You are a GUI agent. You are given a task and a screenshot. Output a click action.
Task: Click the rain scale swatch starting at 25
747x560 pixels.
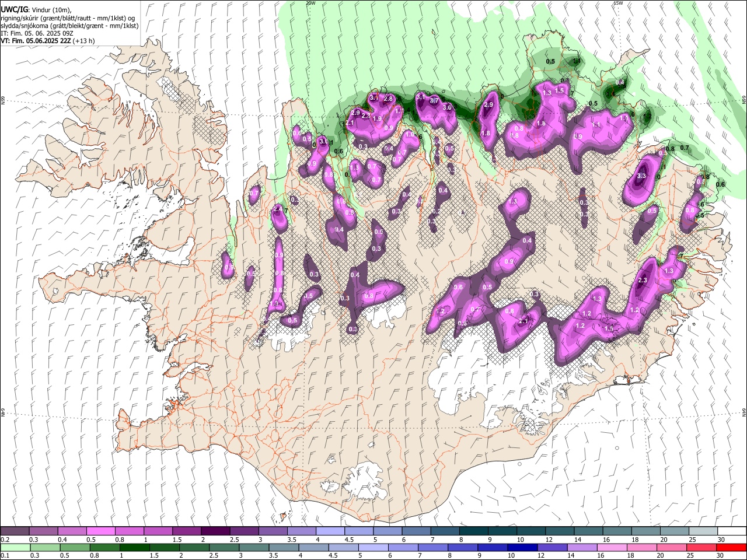click(x=701, y=547)
